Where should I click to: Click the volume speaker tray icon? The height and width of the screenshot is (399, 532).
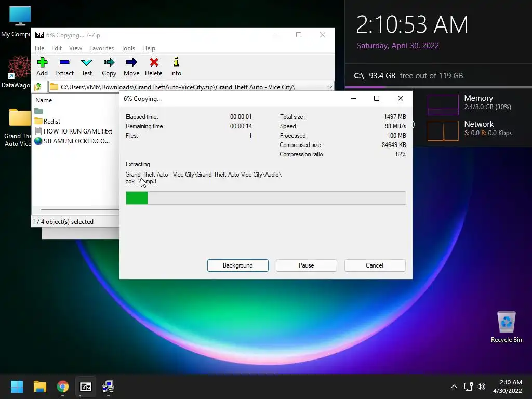point(481,387)
